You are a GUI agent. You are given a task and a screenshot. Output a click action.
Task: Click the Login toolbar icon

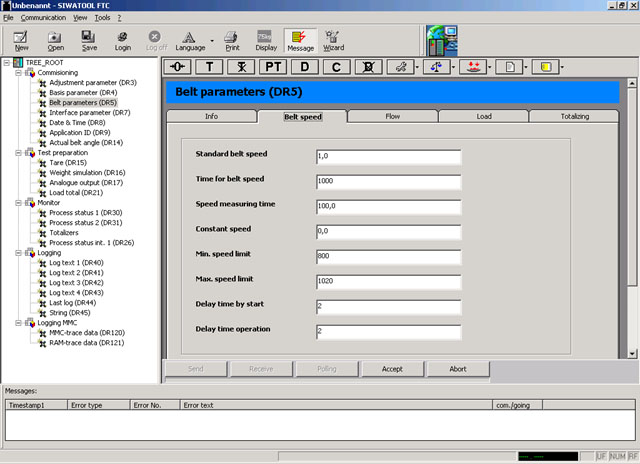click(122, 40)
